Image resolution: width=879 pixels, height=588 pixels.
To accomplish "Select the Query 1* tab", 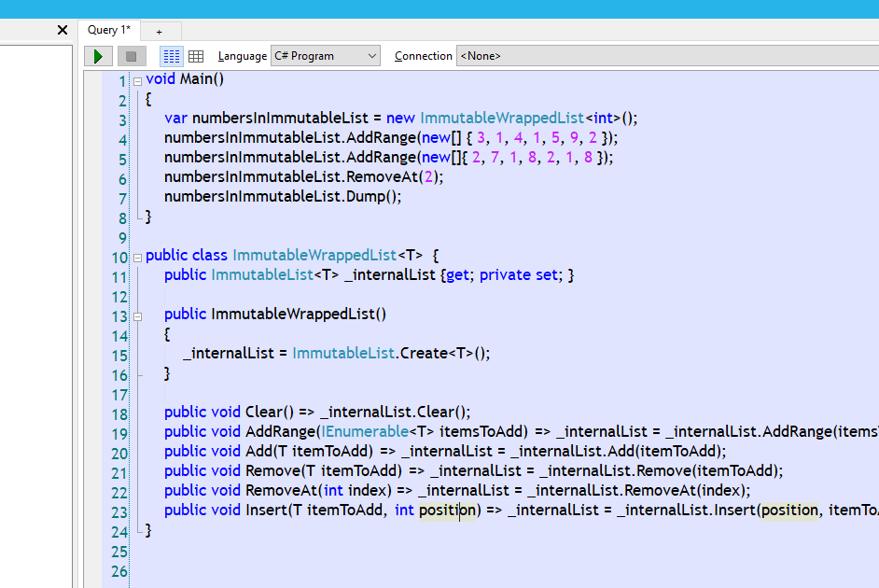I will pyautogui.click(x=108, y=29).
